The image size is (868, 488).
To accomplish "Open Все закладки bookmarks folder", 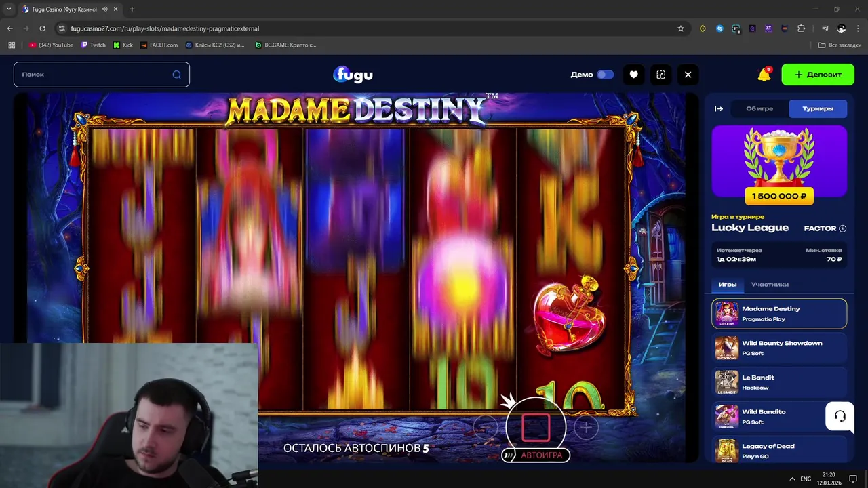I will pos(840,45).
